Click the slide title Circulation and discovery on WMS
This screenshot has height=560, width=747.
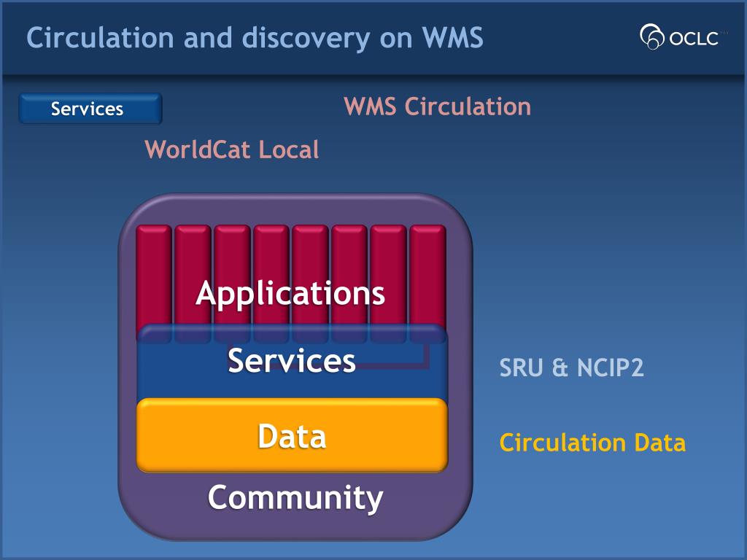(255, 38)
